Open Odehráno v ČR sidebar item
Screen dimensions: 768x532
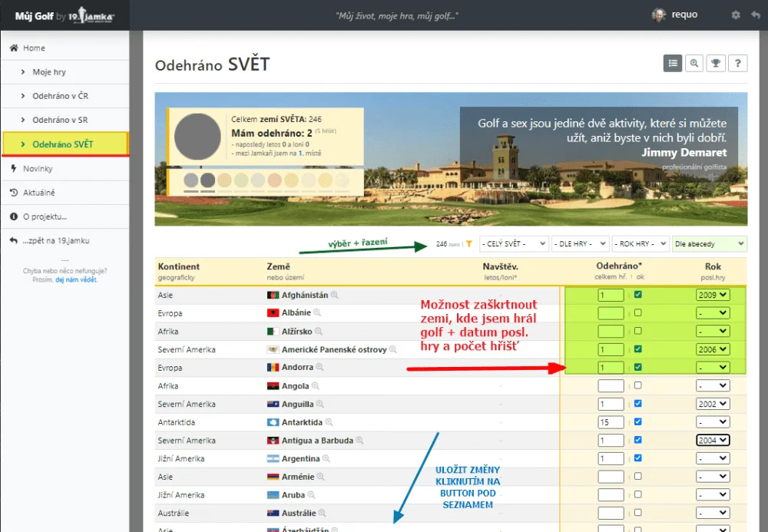[65, 96]
